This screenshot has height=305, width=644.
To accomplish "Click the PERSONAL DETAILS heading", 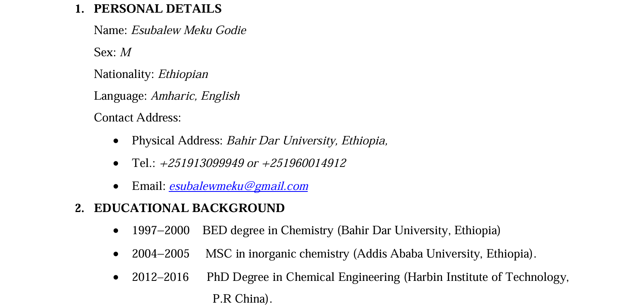I will tap(157, 9).
